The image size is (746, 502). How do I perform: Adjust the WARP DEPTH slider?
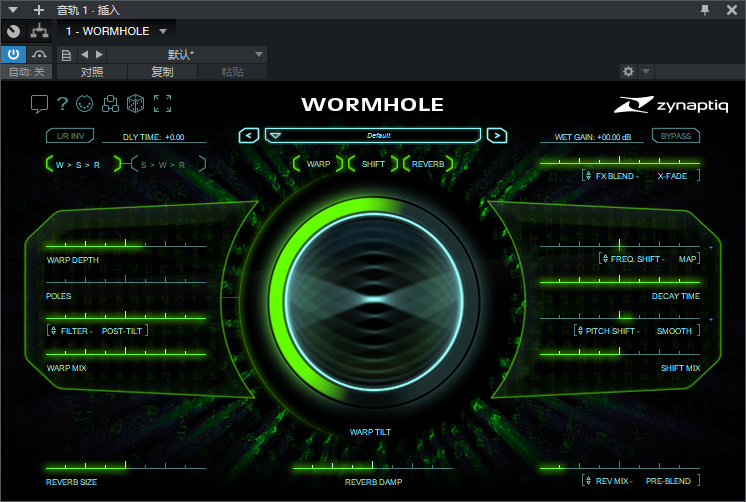(x=126, y=246)
